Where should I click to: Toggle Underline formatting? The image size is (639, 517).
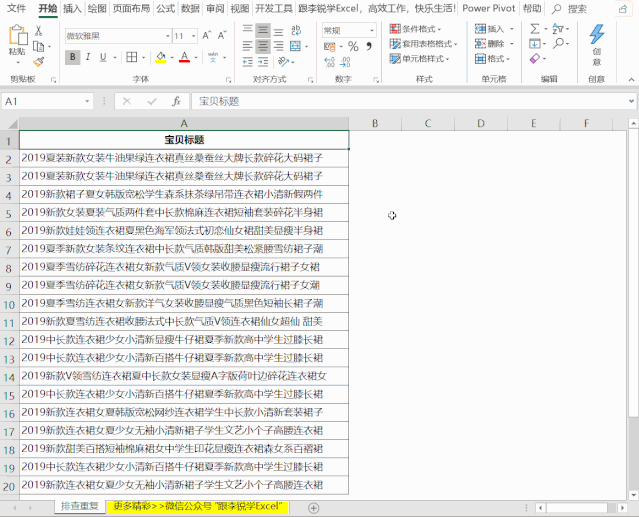click(x=103, y=57)
